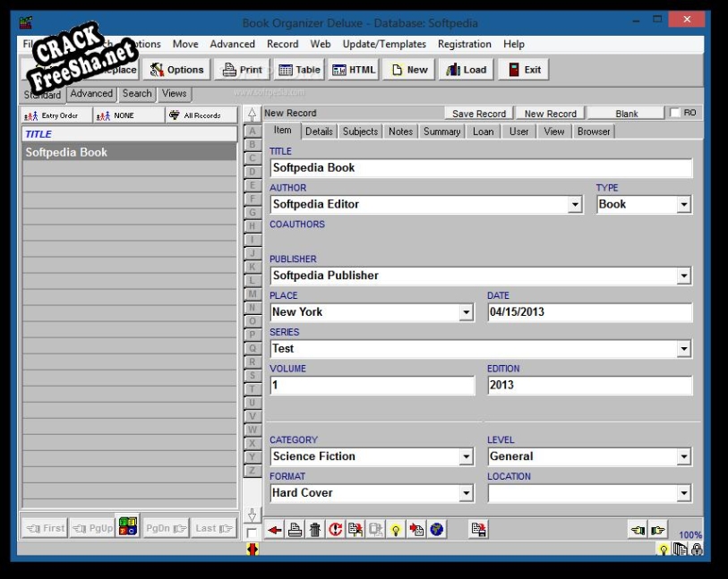Open the Category dropdown showing Science Fiction
This screenshot has height=579, width=728.
[x=466, y=457]
